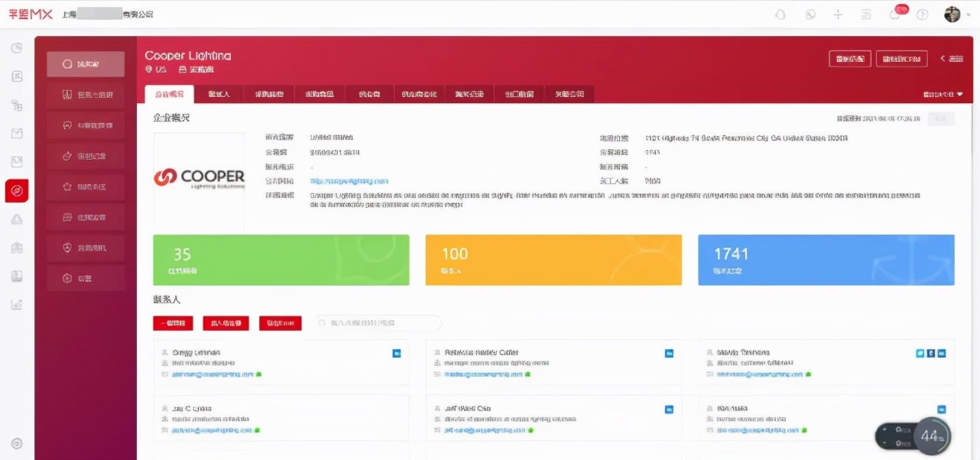Open the email link on the Gregg contact card
Screen dimensions: 980x460
(x=213, y=374)
